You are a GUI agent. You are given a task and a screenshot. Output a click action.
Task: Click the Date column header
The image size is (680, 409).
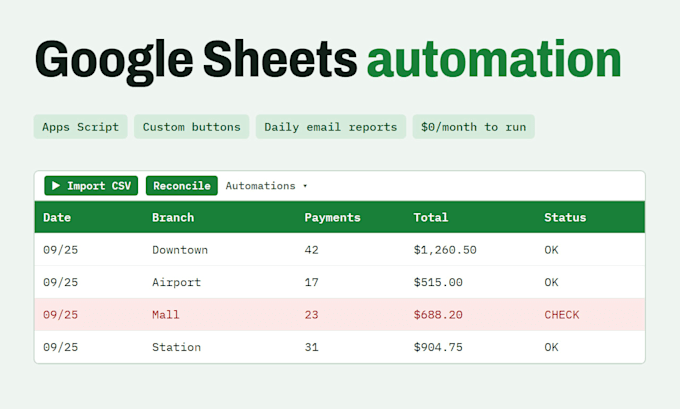(x=57, y=217)
